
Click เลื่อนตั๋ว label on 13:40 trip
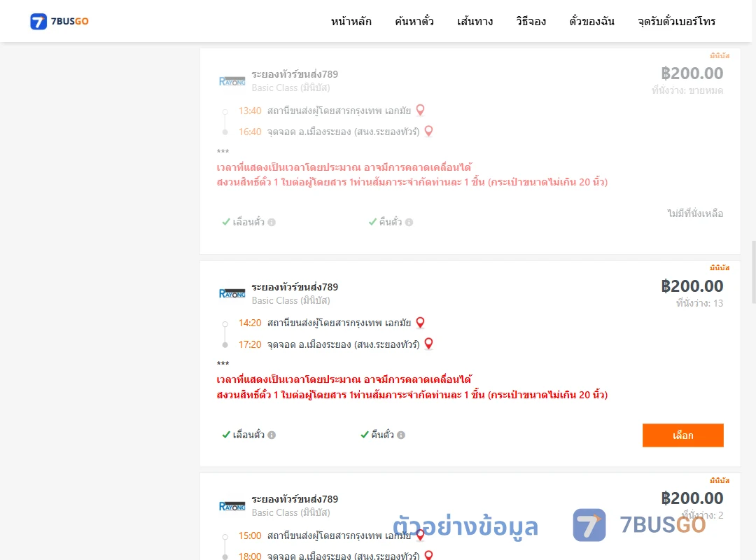pyautogui.click(x=248, y=222)
